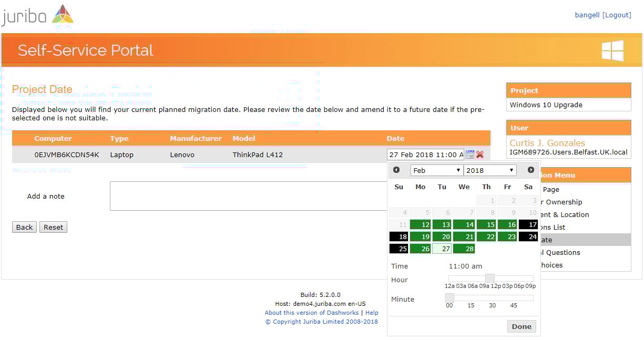644x340 pixels.
Task: Open the year dropdown showing 2018
Action: tap(489, 170)
